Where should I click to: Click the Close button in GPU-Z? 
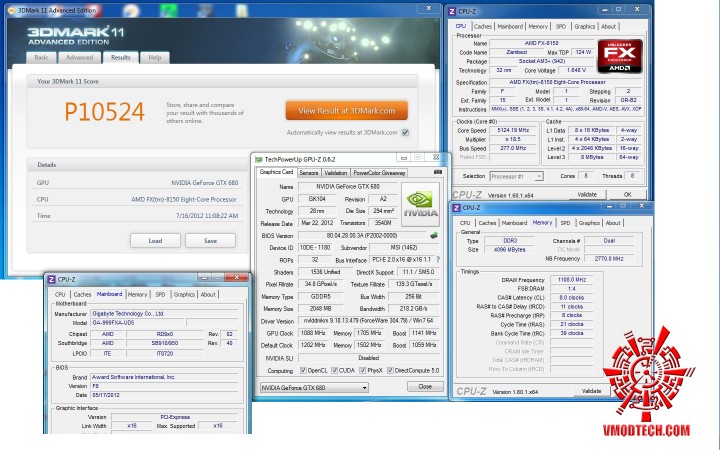425,386
